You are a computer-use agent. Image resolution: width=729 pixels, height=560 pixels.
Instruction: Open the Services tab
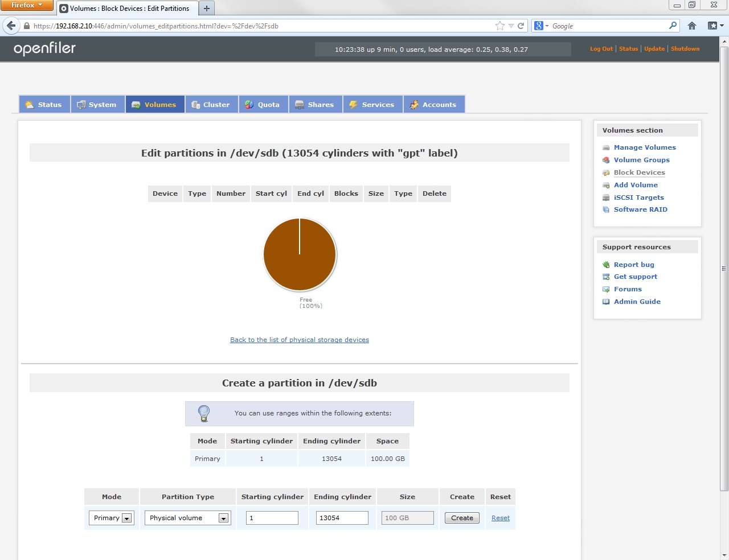pyautogui.click(x=372, y=105)
